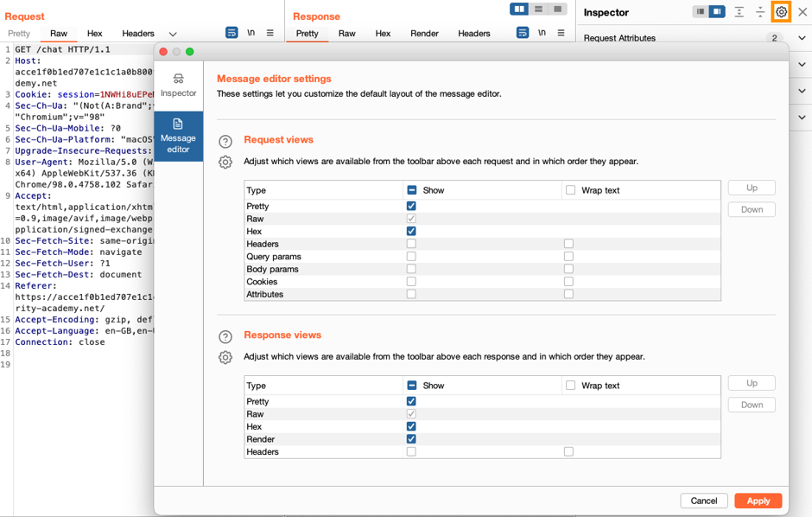Switch Response to Hex tab
The width and height of the screenshot is (812, 517).
383,33
